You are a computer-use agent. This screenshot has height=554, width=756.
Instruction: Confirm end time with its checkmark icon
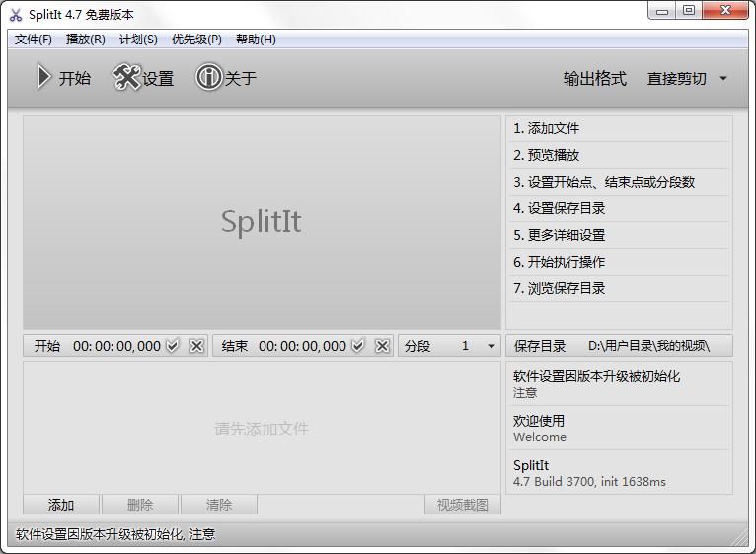(x=358, y=346)
